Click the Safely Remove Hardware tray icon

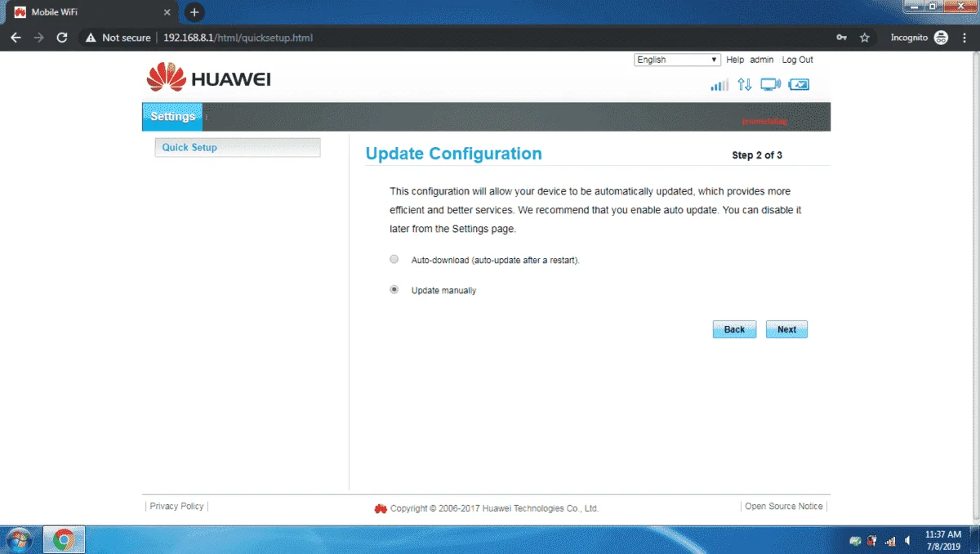[855, 541]
